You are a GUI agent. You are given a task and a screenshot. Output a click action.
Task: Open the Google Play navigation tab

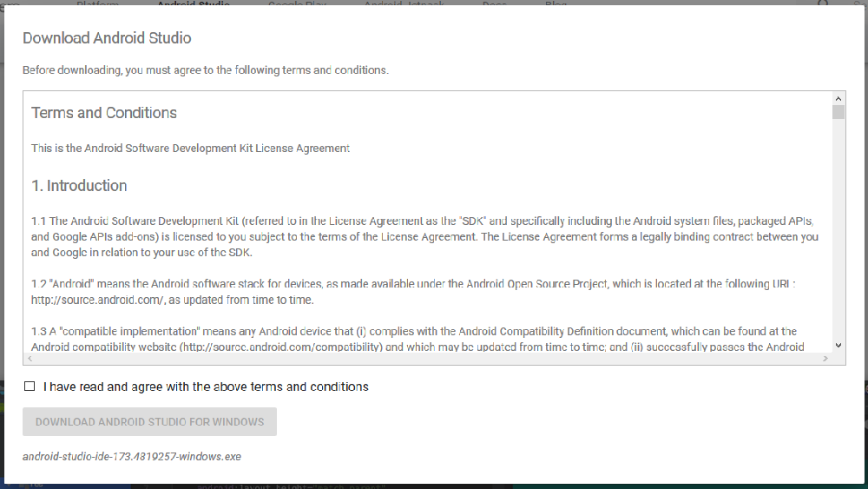point(298,4)
